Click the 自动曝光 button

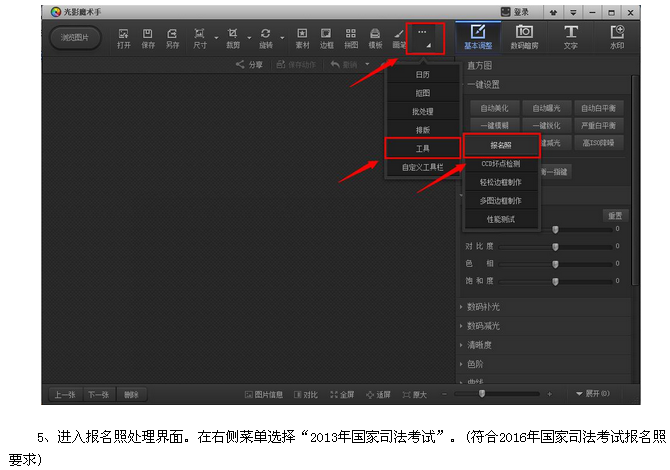coord(547,108)
